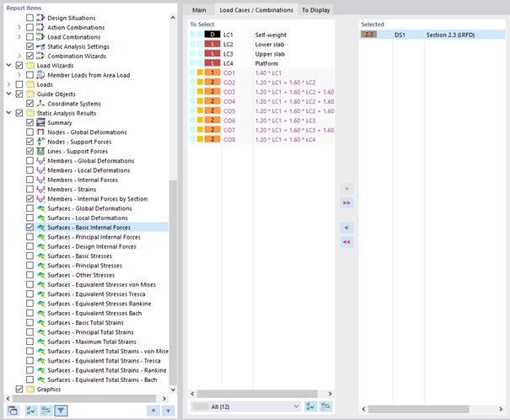Screen dimensions: 510x420
Task: Click the Surfaces - Basic Internal Forces icon
Action: click(40, 227)
